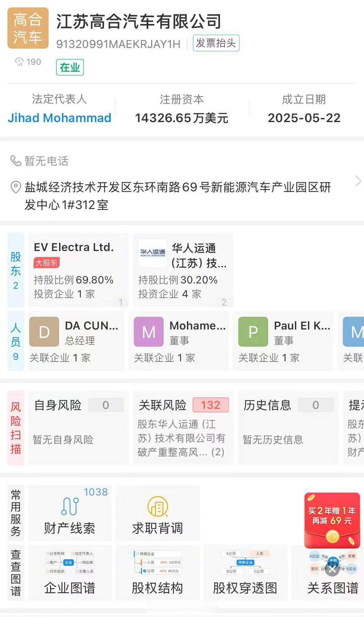Viewport: 364px width, 617px height.
Task: Tap the location pin icon by address
Action: (16, 187)
